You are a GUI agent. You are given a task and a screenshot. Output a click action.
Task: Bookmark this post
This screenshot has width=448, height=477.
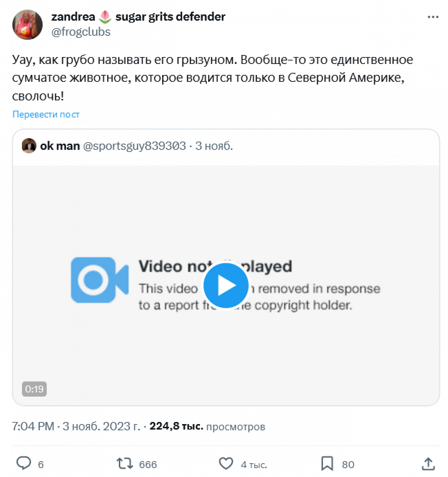[327, 464]
